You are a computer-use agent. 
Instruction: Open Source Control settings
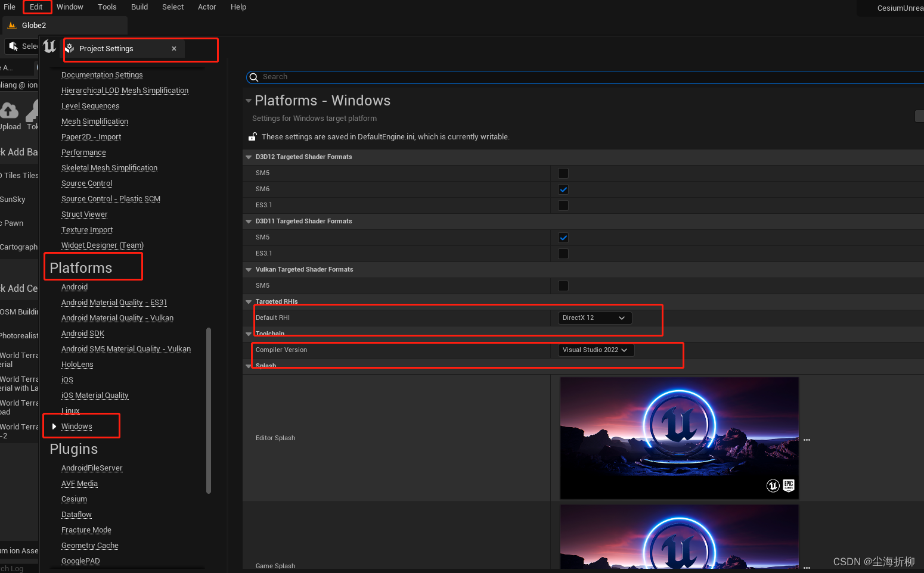(x=86, y=183)
